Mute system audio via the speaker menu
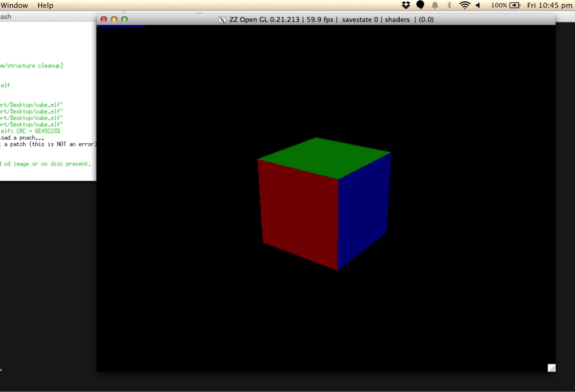The width and height of the screenshot is (575, 392). pos(478,5)
